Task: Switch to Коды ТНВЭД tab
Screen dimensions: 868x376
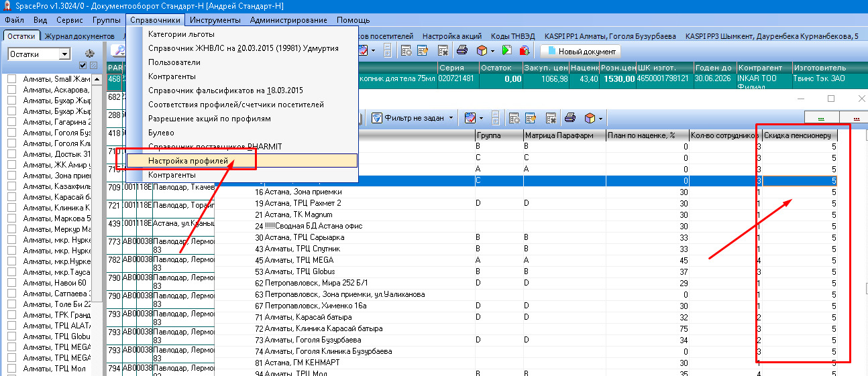Action: [514, 36]
